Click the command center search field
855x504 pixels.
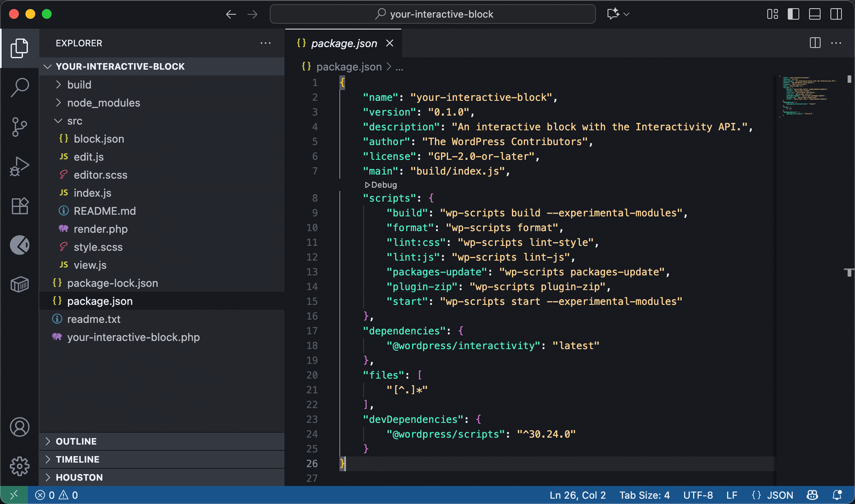click(x=433, y=14)
